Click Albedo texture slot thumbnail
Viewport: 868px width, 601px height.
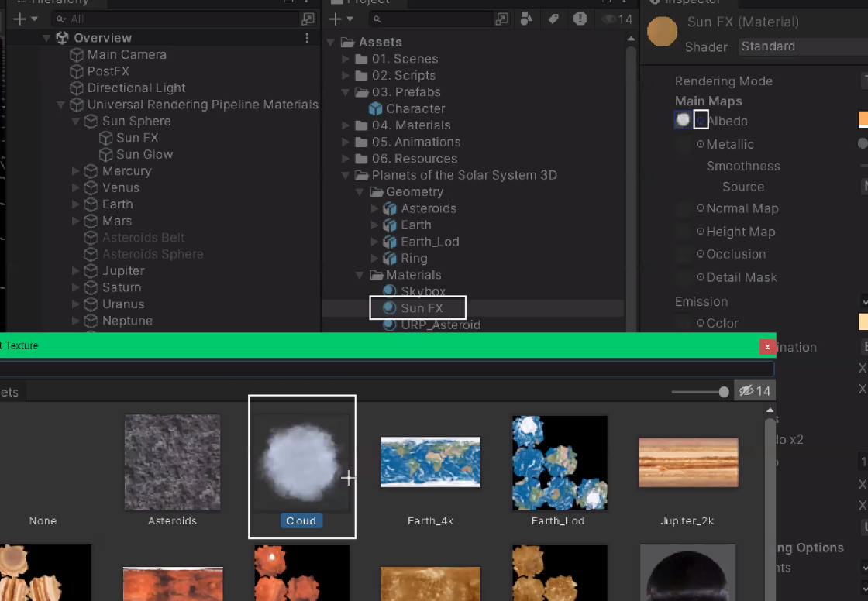point(683,119)
